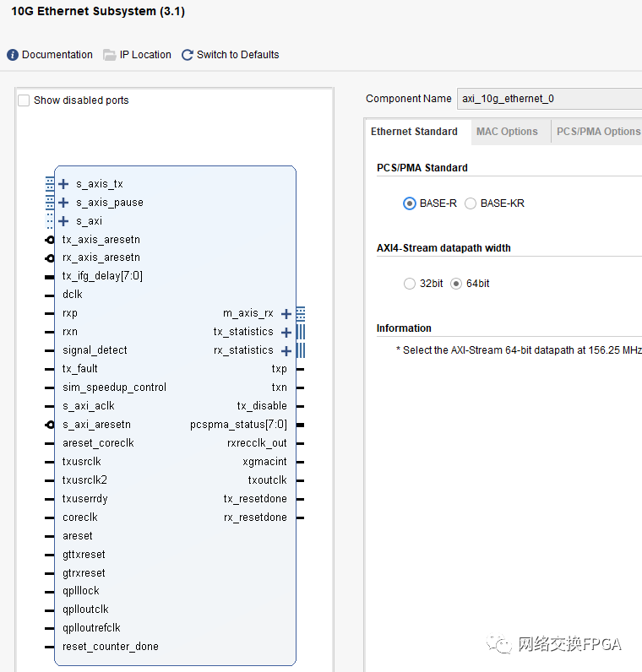Click the tx_axis_aresetn inverted pin

(x=50, y=240)
